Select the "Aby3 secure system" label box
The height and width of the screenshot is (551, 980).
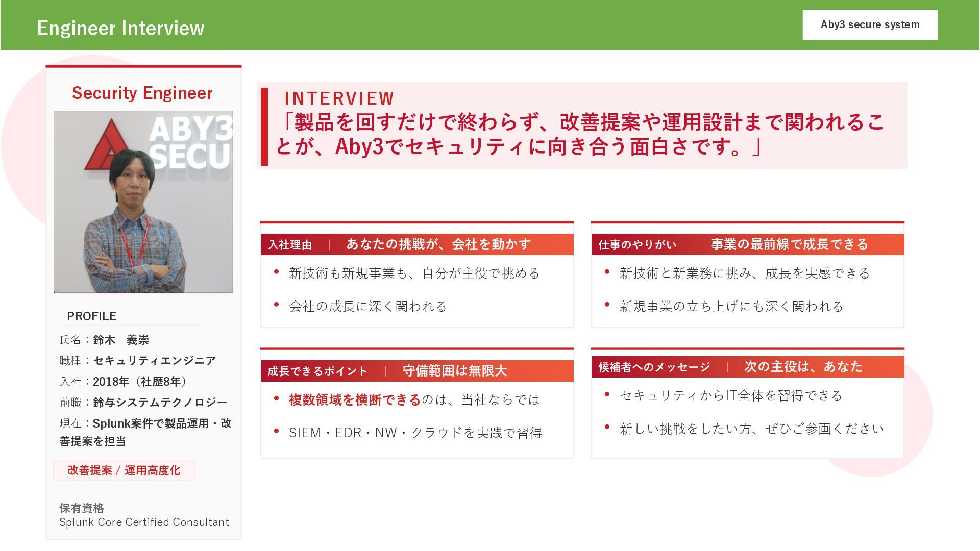coord(870,24)
